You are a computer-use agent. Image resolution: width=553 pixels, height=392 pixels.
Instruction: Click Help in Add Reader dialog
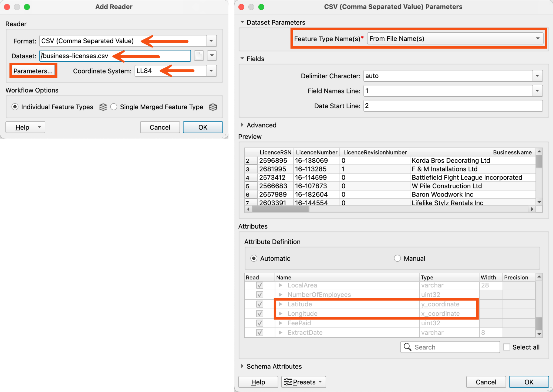tap(25, 127)
